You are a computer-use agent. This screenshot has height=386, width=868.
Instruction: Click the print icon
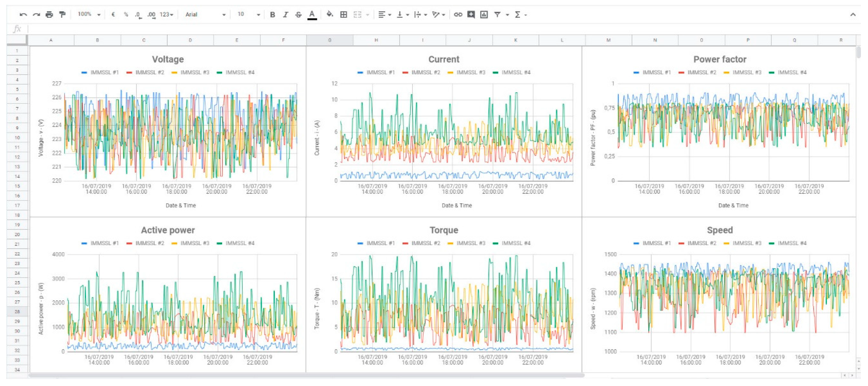[49, 14]
